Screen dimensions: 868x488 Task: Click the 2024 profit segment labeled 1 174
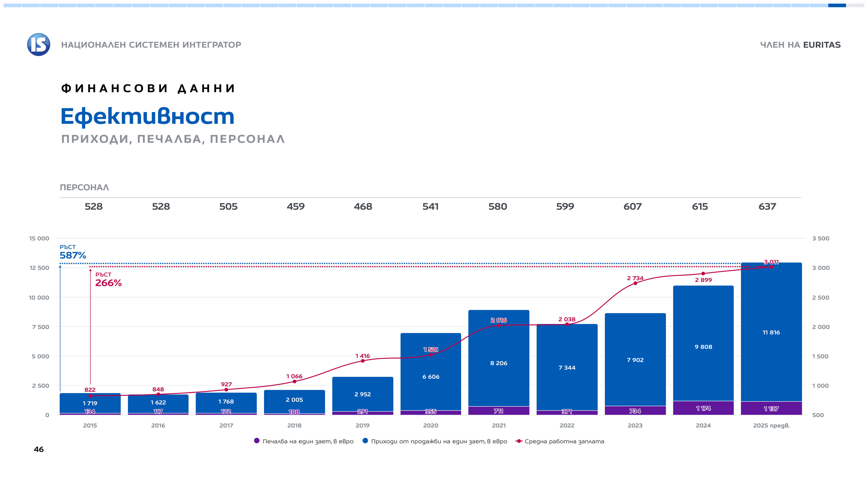click(x=703, y=408)
